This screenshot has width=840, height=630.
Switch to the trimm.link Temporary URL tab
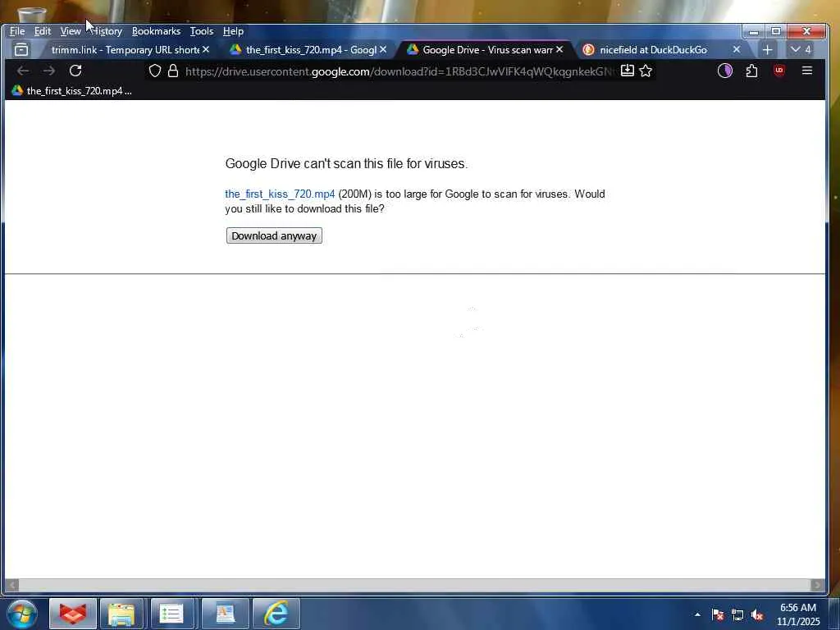click(x=125, y=50)
